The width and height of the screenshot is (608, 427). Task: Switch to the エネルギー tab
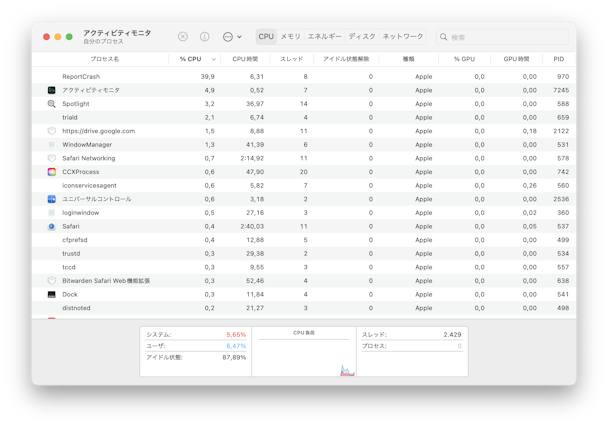[325, 36]
